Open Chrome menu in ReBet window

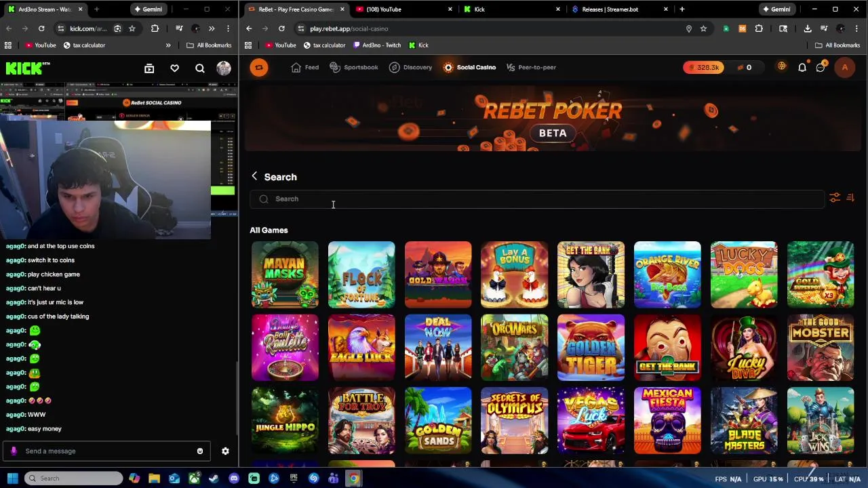(856, 28)
